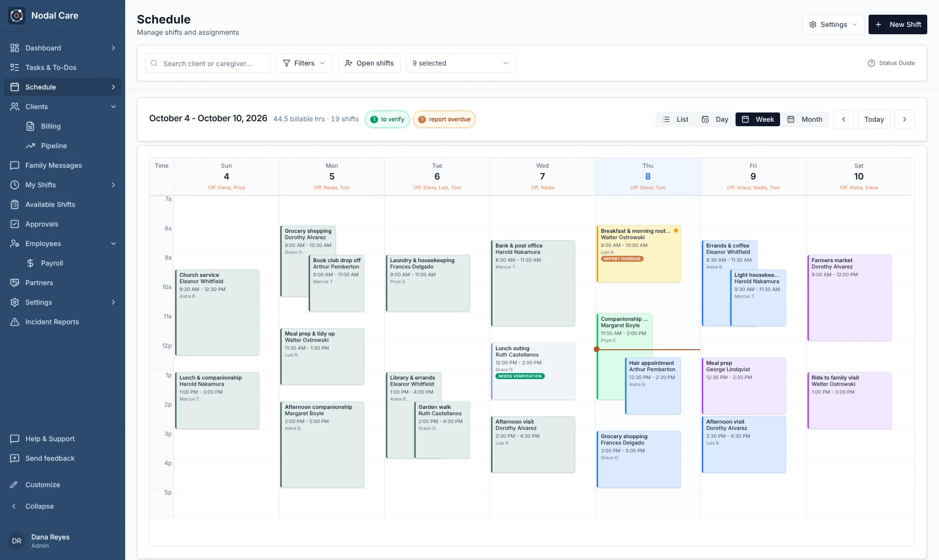Go to next week arrow
Image resolution: width=939 pixels, height=560 pixels.
[905, 119]
